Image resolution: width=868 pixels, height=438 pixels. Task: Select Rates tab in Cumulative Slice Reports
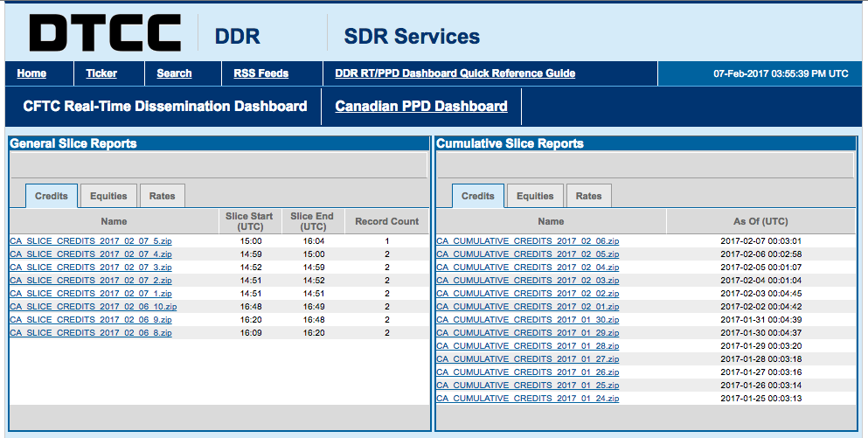tap(588, 196)
